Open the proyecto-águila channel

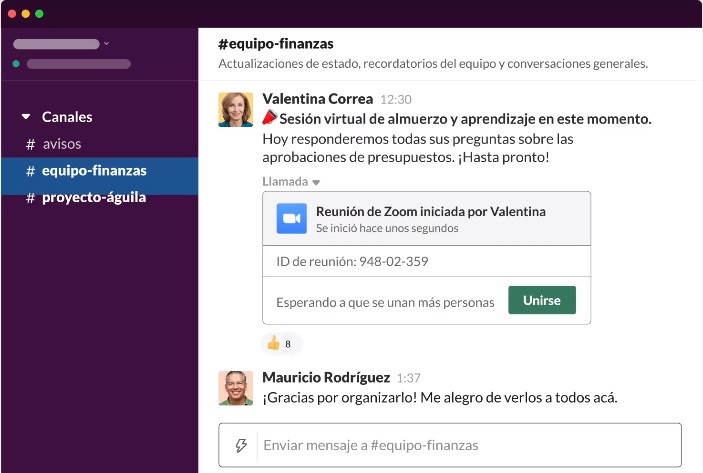[x=93, y=197]
